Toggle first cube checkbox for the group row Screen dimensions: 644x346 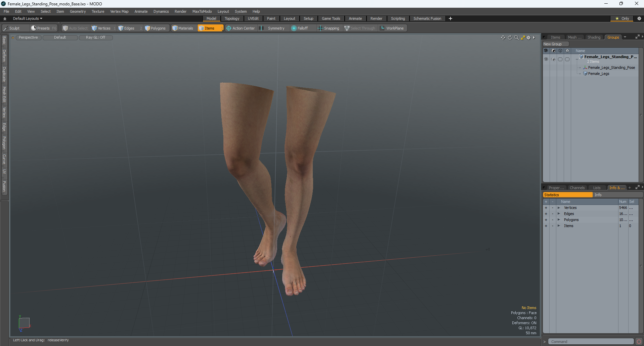pos(560,59)
